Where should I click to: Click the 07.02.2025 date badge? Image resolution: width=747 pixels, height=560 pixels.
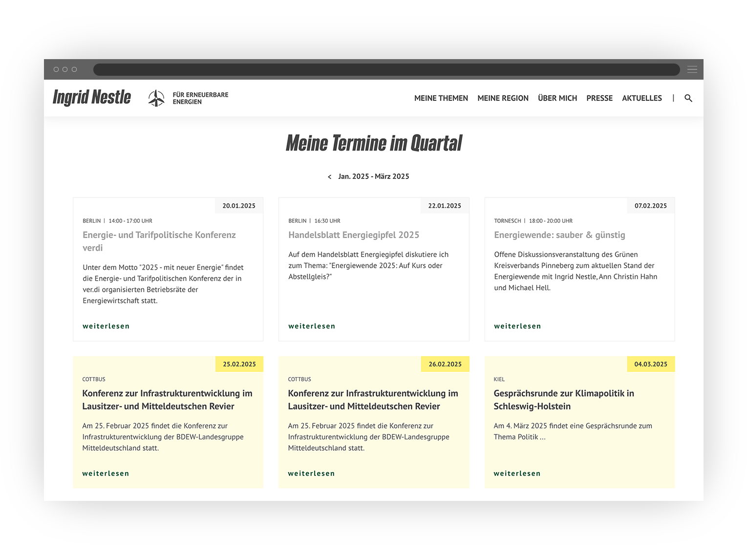point(651,206)
